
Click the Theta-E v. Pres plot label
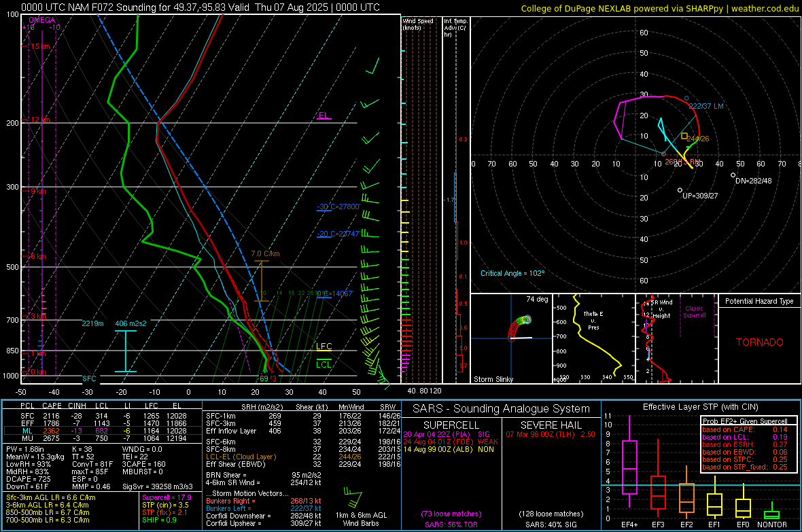(593, 320)
